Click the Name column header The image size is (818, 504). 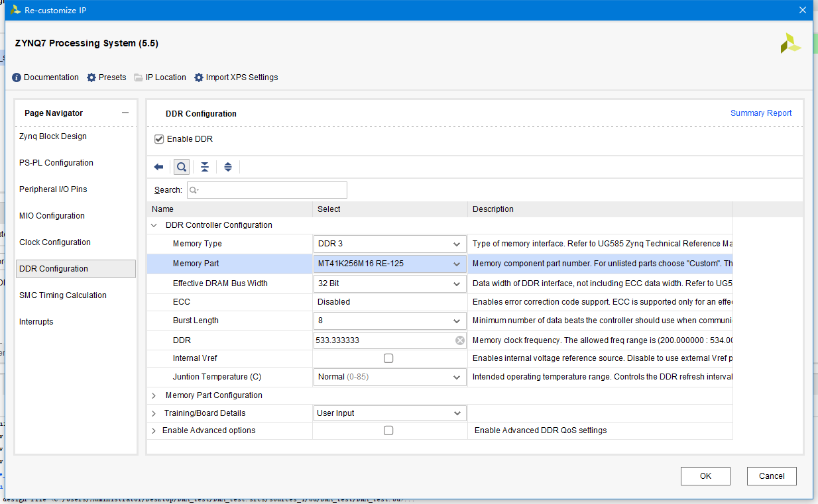(229, 209)
